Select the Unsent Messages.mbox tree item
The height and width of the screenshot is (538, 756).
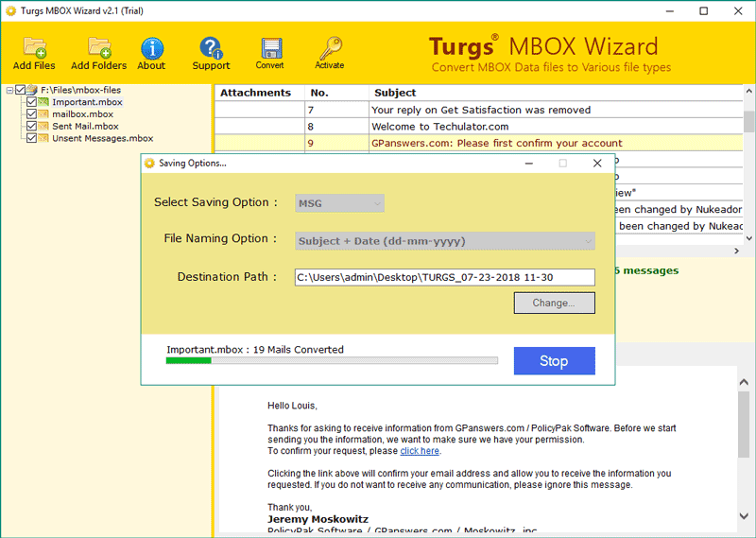coord(103,138)
